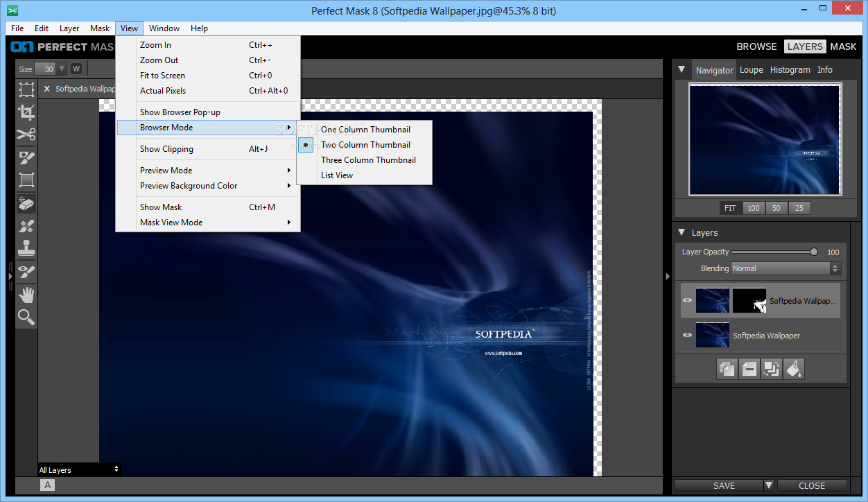
Task: Expand the Mask View Mode submenu
Action: [208, 223]
